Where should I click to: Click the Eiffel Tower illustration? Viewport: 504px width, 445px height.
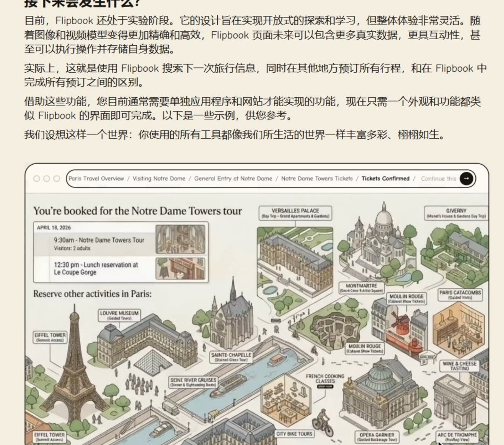coord(74,367)
